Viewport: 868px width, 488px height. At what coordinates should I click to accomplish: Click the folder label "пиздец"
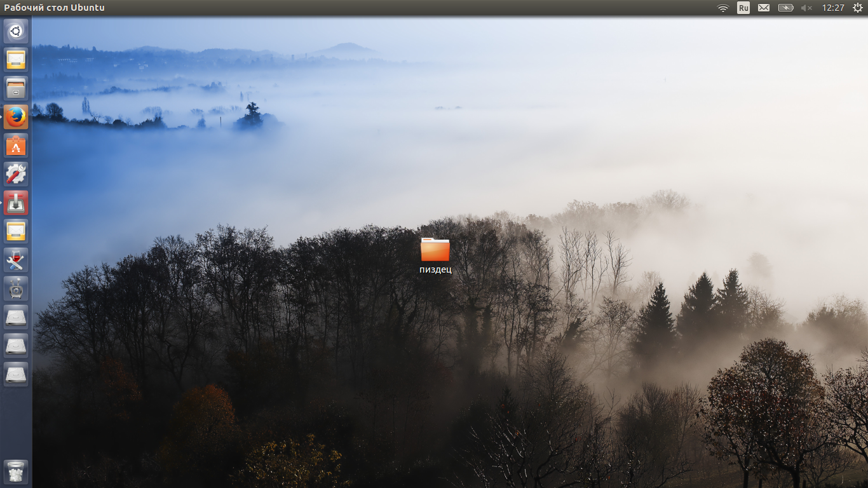pyautogui.click(x=435, y=269)
